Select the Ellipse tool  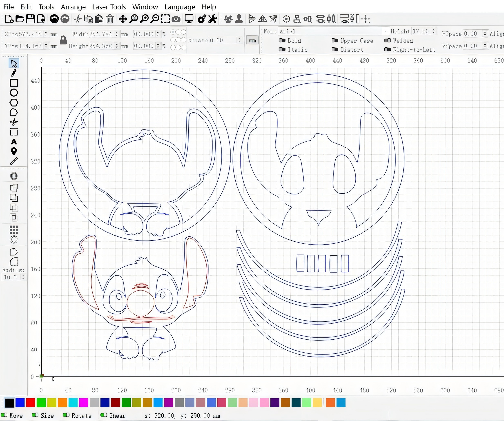[x=14, y=93]
